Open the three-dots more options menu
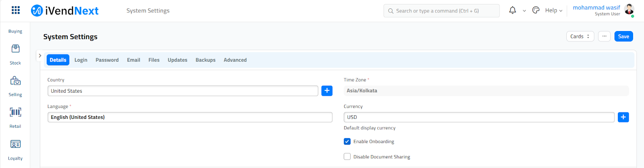Screen dimensions: 644x168 pos(604,36)
